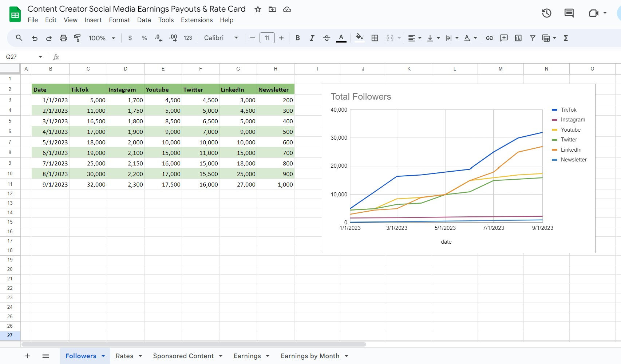Click the horizontal scrollbar
621x364 pixels.
point(194,344)
